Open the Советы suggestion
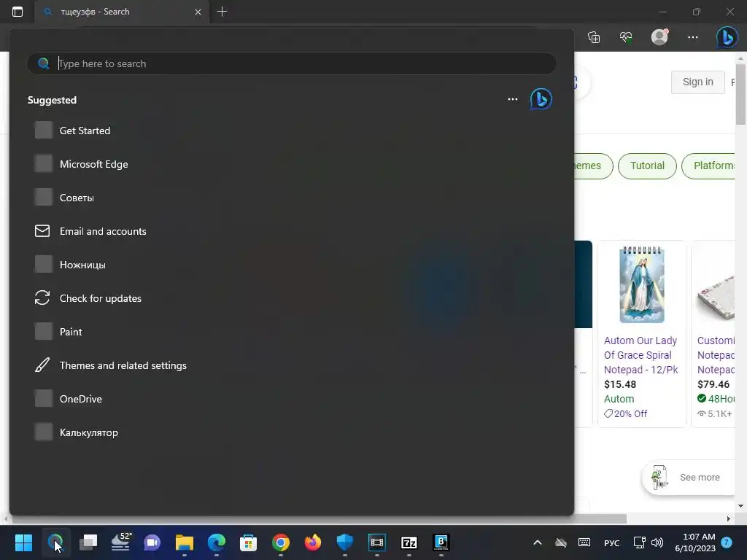 pyautogui.click(x=77, y=198)
